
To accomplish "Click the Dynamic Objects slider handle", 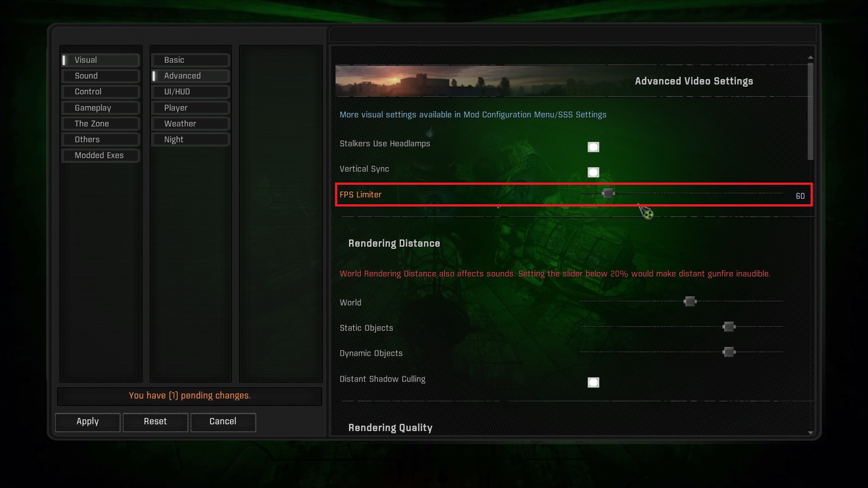I will (729, 352).
